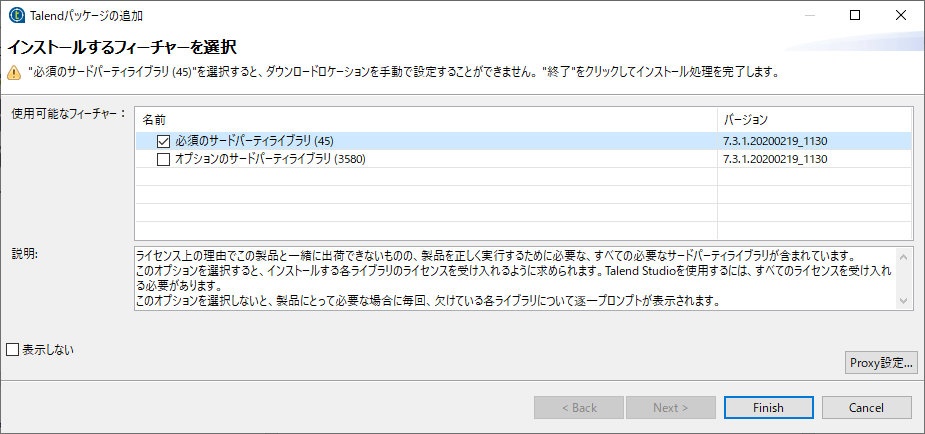Click the Talend logo icon in title bar

(16, 16)
